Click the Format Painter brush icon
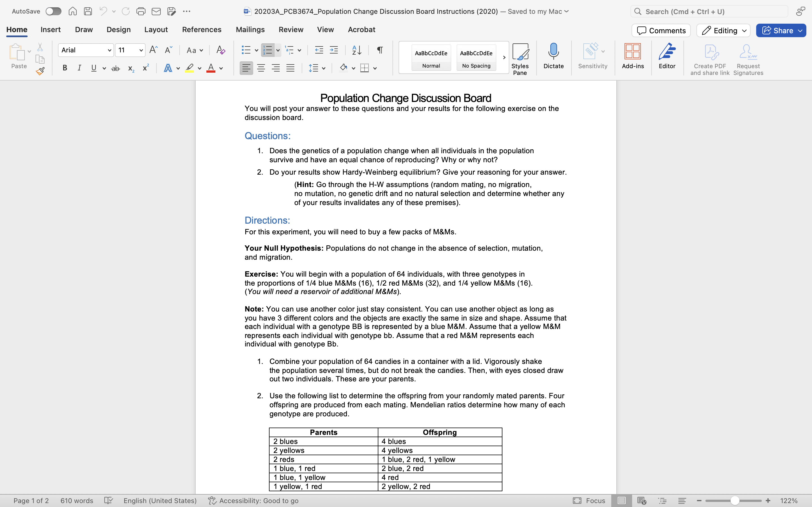The width and height of the screenshot is (812, 507). tap(40, 71)
